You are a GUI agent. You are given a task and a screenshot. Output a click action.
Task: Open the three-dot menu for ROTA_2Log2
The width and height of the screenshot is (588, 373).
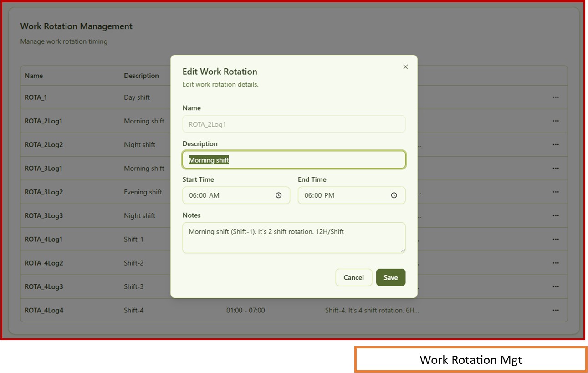click(555, 144)
